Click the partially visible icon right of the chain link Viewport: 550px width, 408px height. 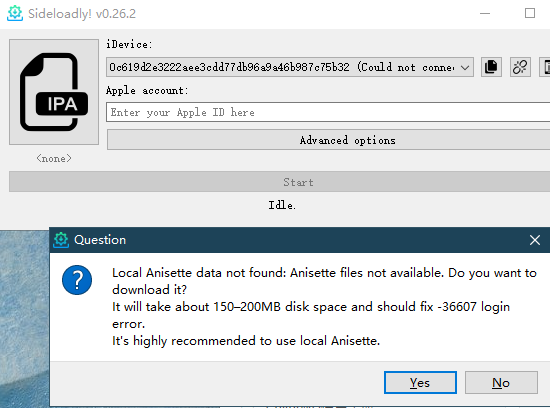pos(545,67)
